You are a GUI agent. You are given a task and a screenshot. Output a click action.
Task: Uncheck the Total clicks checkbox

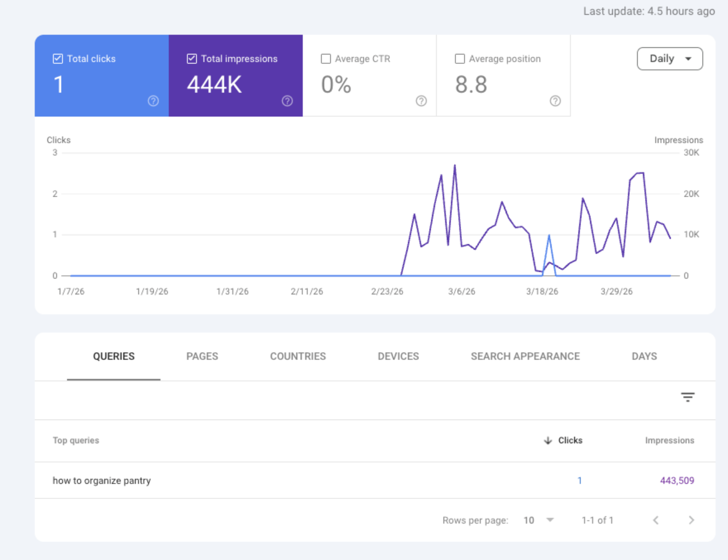click(x=57, y=58)
